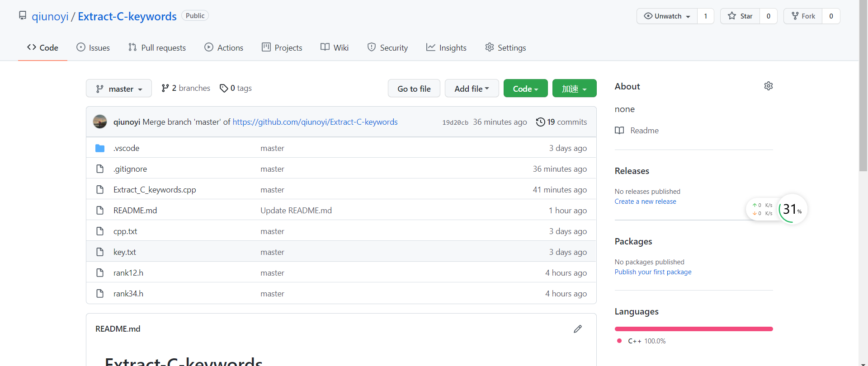Click the file icon for Extract_C_keywords.cpp
The image size is (868, 366).
tap(100, 190)
